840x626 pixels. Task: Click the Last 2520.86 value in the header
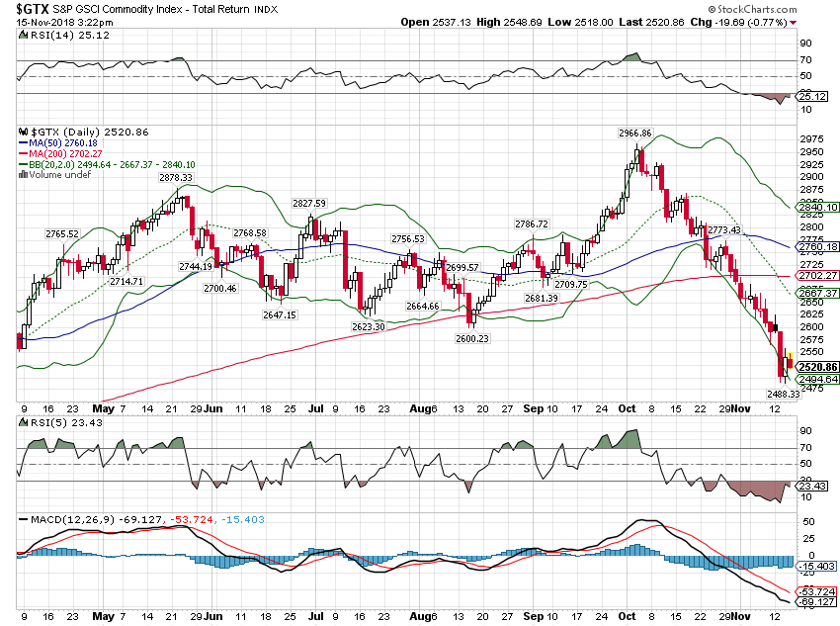pos(651,22)
